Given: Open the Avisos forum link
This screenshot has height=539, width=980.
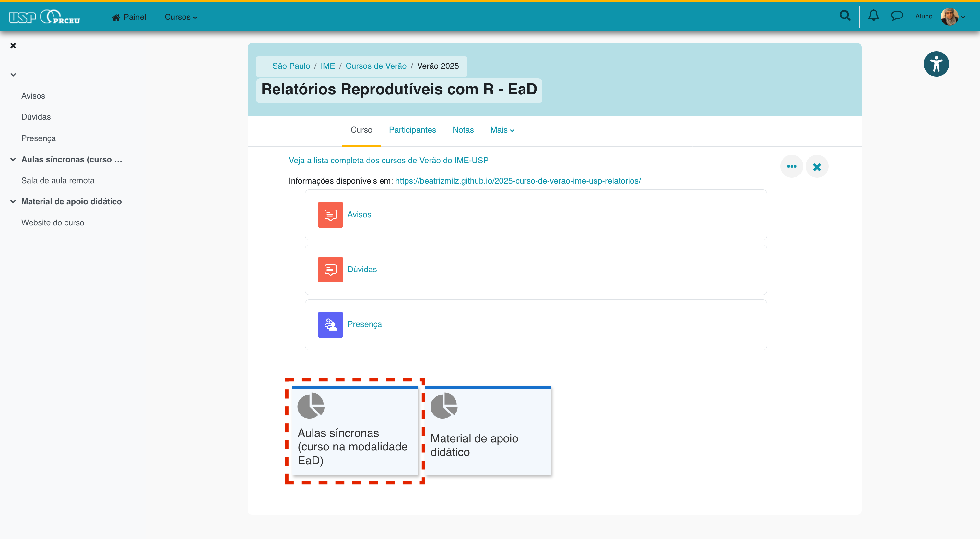Looking at the screenshot, I should 359,215.
